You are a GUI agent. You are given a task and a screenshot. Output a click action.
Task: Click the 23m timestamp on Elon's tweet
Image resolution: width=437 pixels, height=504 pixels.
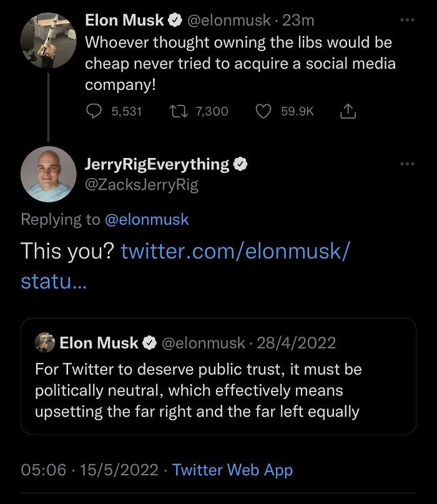pyautogui.click(x=298, y=21)
